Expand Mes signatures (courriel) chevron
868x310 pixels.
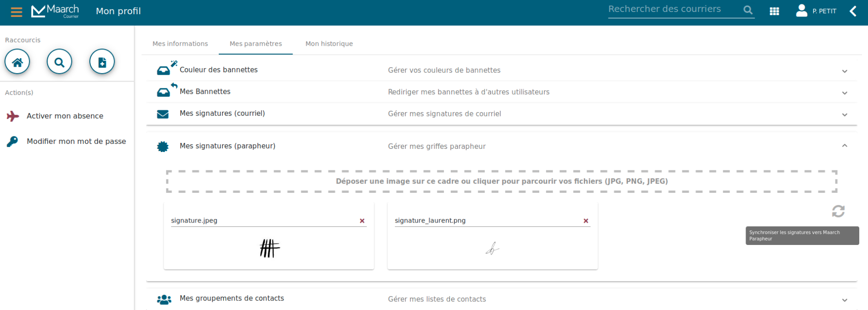(x=845, y=115)
